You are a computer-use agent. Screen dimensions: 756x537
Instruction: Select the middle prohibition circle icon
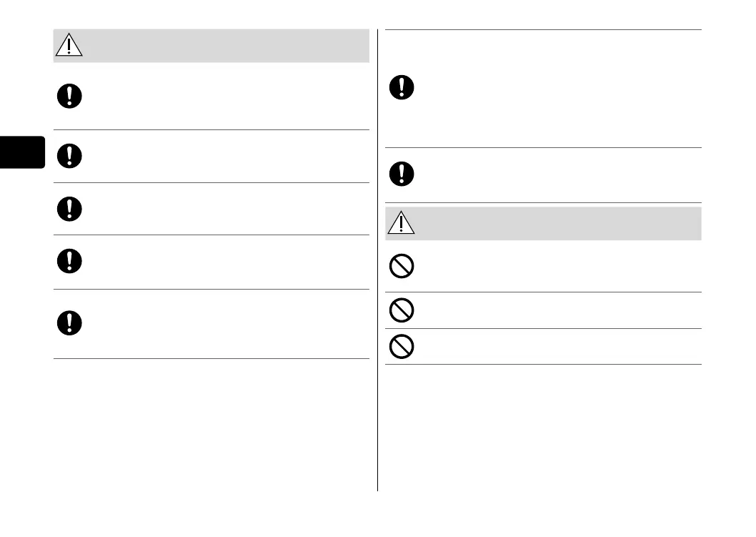pos(401,310)
